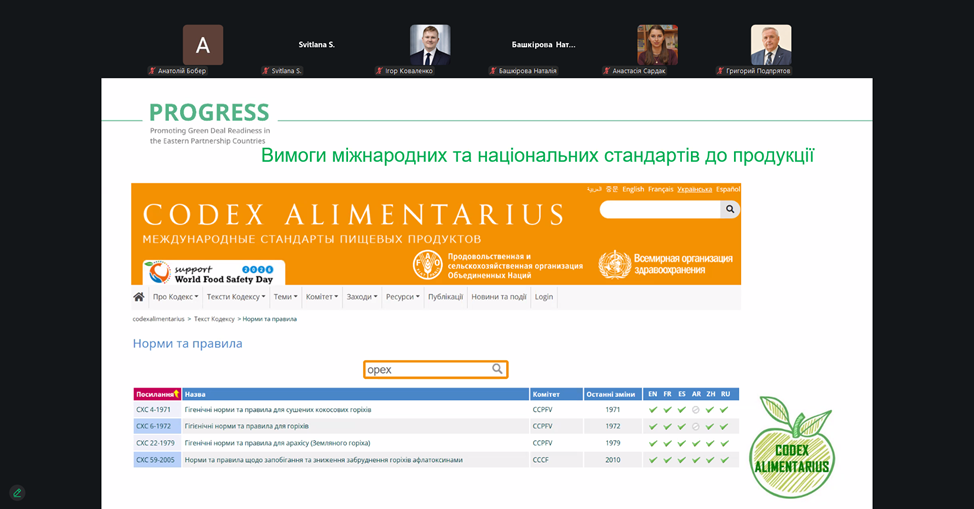Click the muted microphone icon for Анастасія Сардак
This screenshot has height=509, width=974.
(606, 71)
